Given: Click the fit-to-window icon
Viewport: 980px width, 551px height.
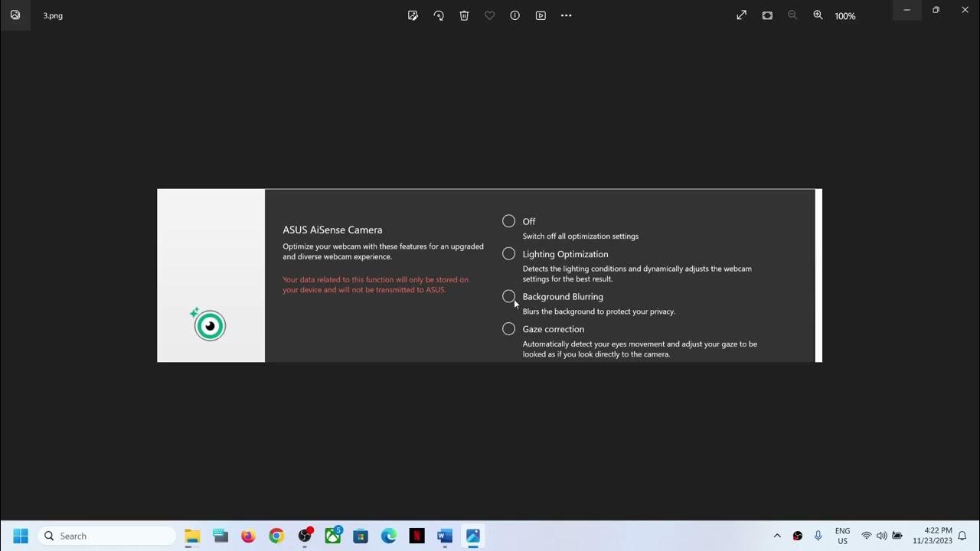Looking at the screenshot, I should 767,15.
